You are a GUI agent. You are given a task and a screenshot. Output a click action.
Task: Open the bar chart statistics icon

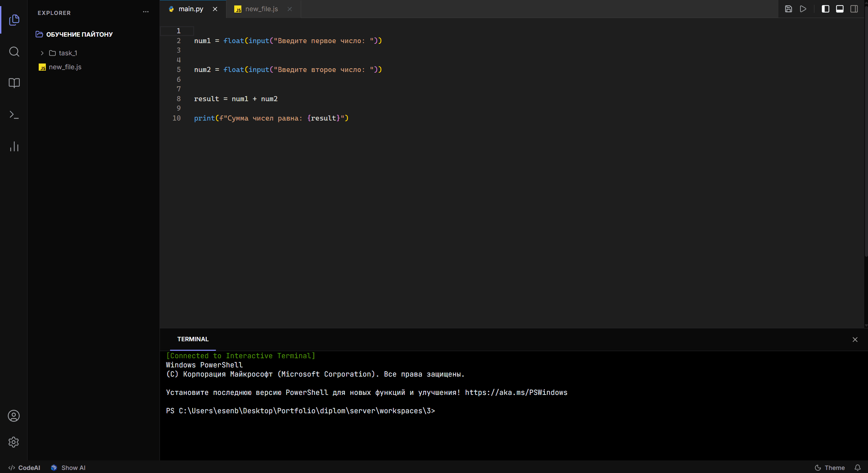14,146
